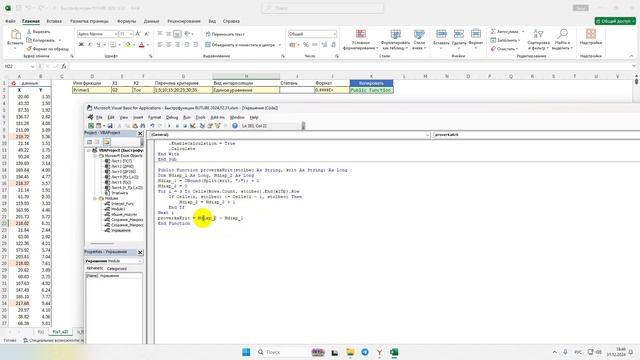The width and height of the screenshot is (640, 360).
Task: Open the Tools menu in VBA editor
Action: click(x=200, y=117)
